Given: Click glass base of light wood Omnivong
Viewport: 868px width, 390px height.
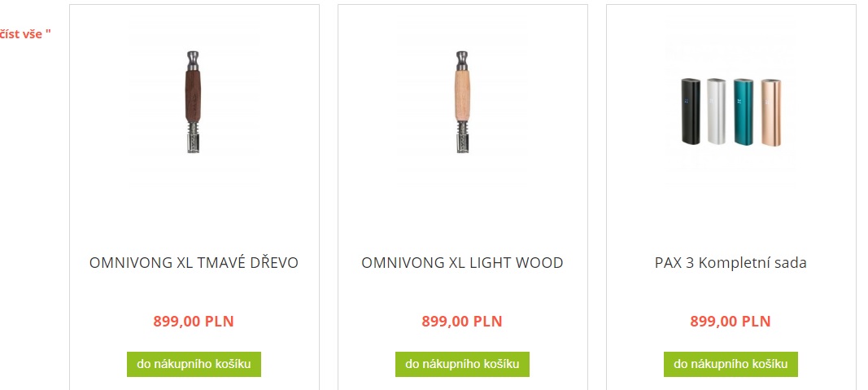Looking at the screenshot, I should click(462, 137).
